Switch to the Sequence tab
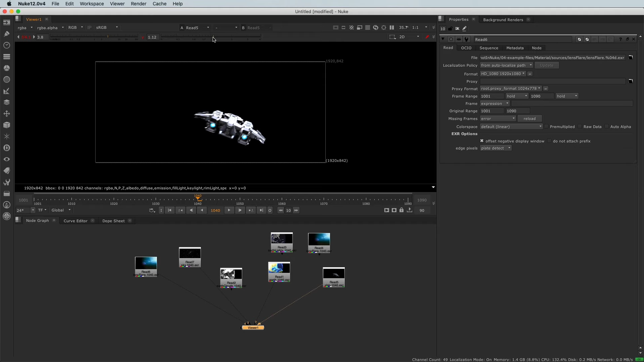The height and width of the screenshot is (362, 644). point(489,48)
